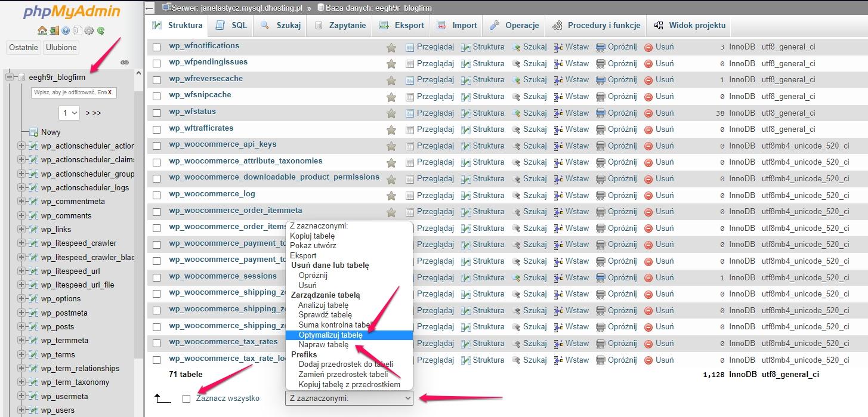Image resolution: width=868 pixels, height=417 pixels.
Task: Click the Ostatnie button
Action: coord(24,48)
